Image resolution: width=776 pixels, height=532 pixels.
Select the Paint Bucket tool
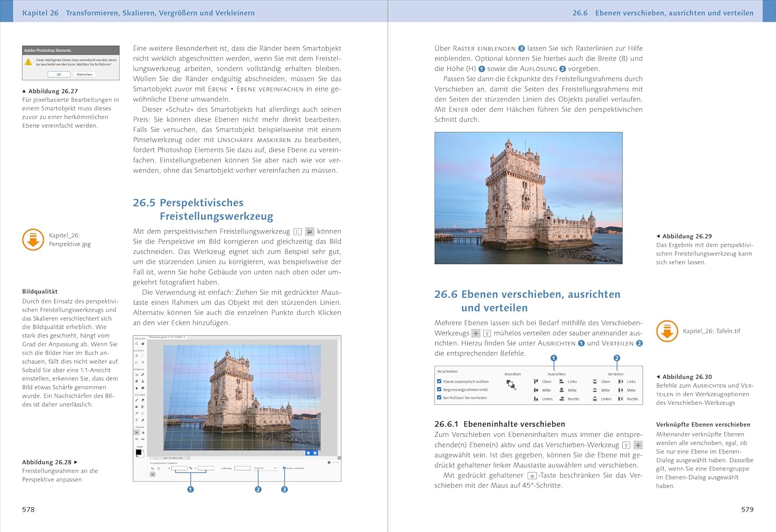[x=137, y=407]
